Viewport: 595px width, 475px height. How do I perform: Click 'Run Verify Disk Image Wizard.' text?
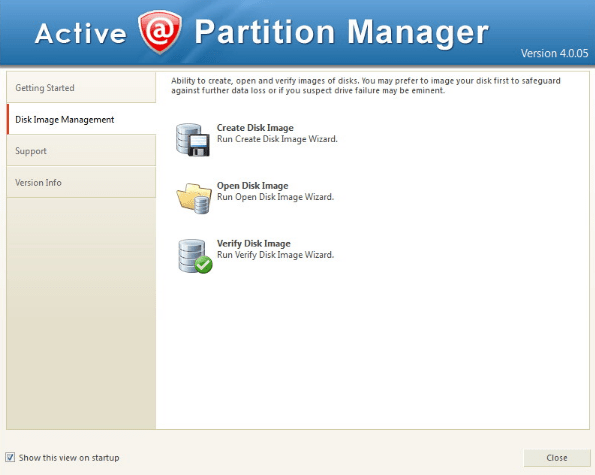click(275, 255)
